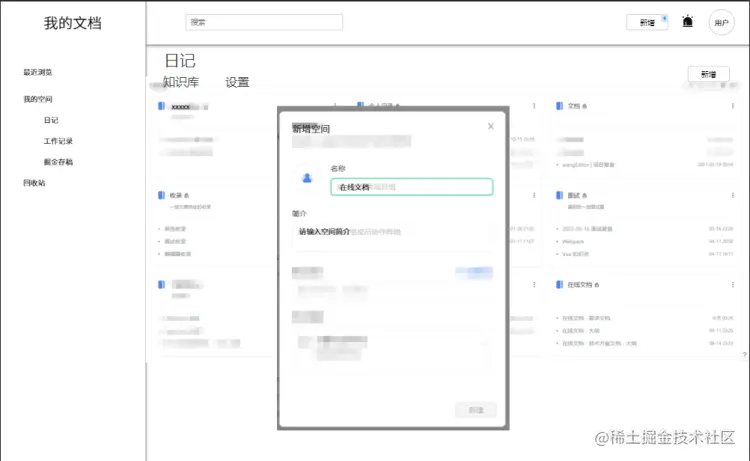
Task: Close the 新增空间 dialog
Action: coord(490,126)
